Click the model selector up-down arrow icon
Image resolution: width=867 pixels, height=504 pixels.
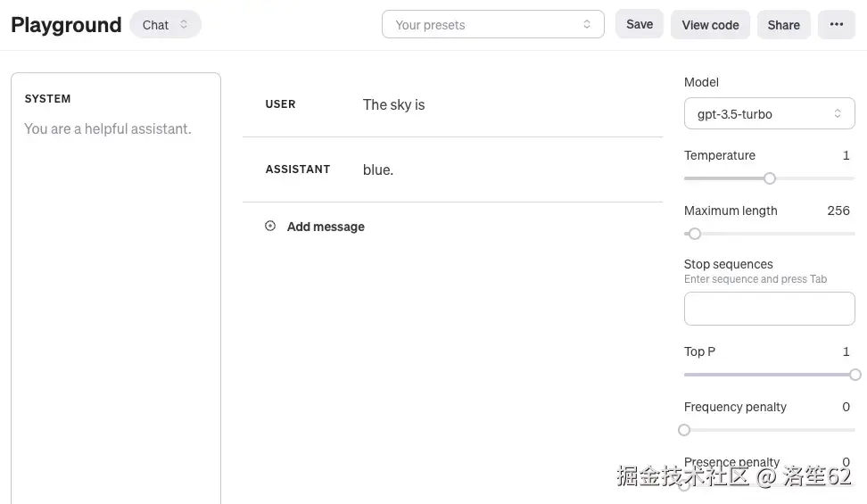838,113
